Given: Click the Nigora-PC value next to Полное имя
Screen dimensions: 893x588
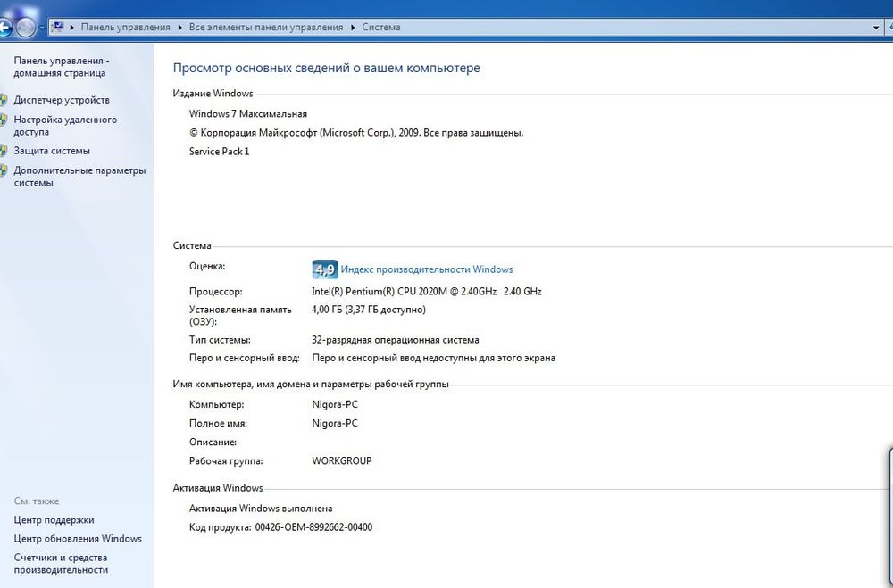Looking at the screenshot, I should point(335,424).
